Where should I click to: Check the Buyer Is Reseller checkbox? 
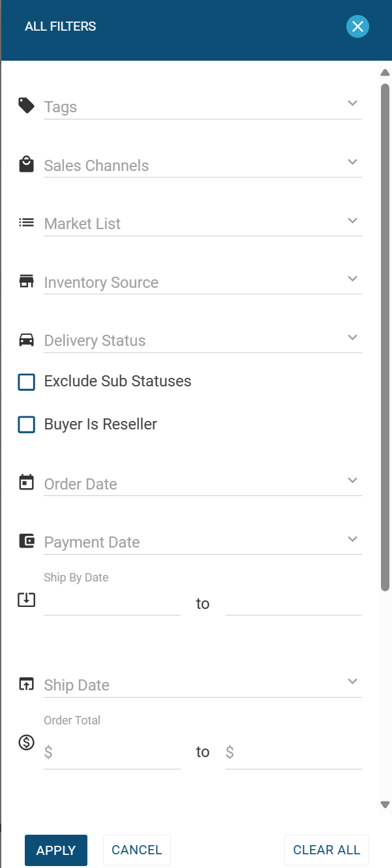(x=26, y=425)
